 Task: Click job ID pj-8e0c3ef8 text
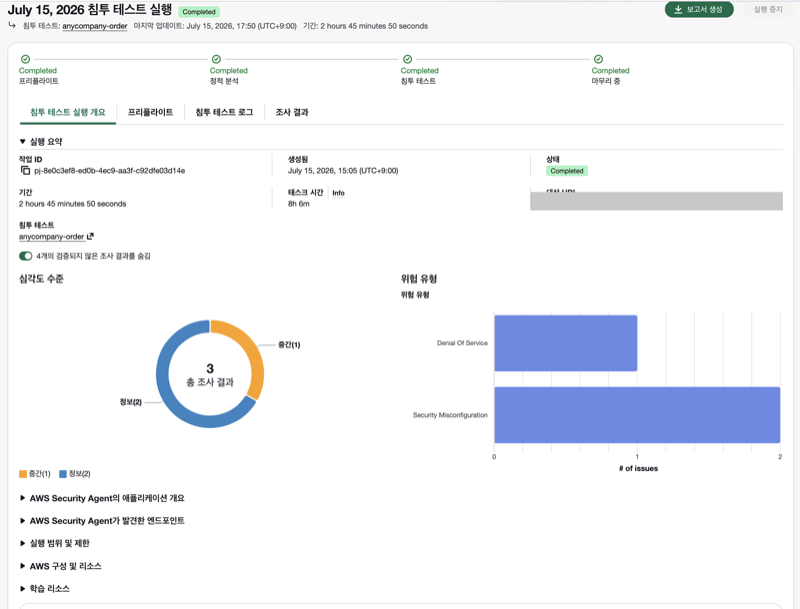(109, 170)
